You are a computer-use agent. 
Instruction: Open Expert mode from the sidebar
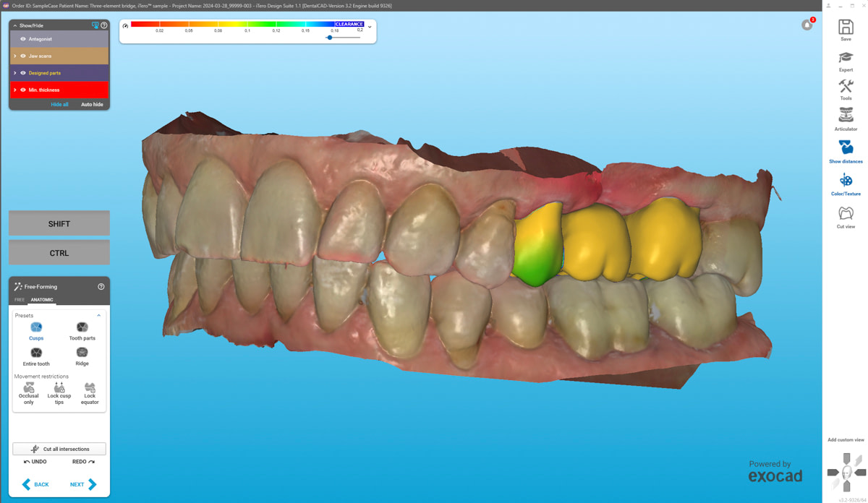pos(846,60)
